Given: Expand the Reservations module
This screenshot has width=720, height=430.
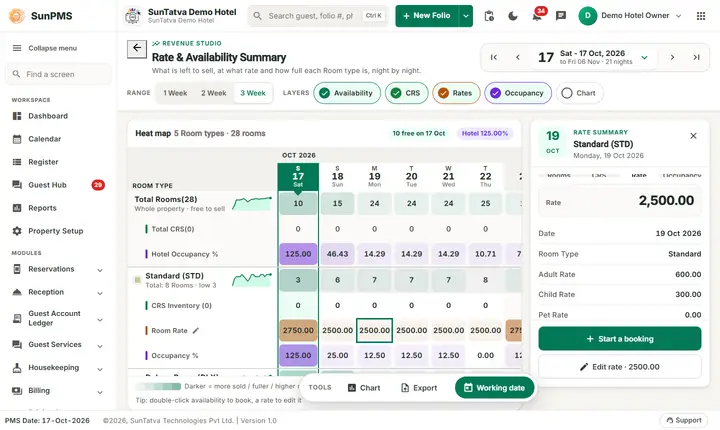Looking at the screenshot, I should pyautogui.click(x=57, y=269).
